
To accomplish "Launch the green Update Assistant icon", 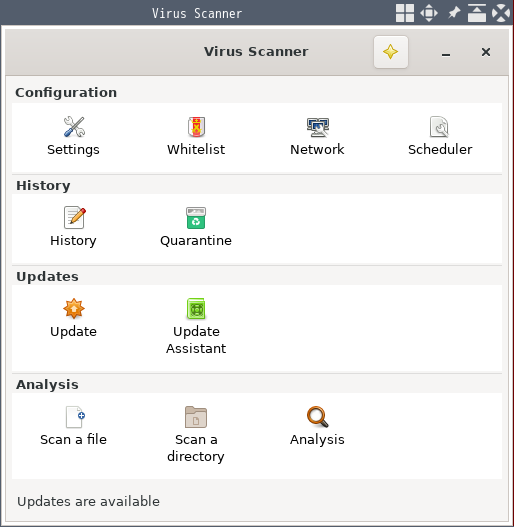I will (196, 309).
